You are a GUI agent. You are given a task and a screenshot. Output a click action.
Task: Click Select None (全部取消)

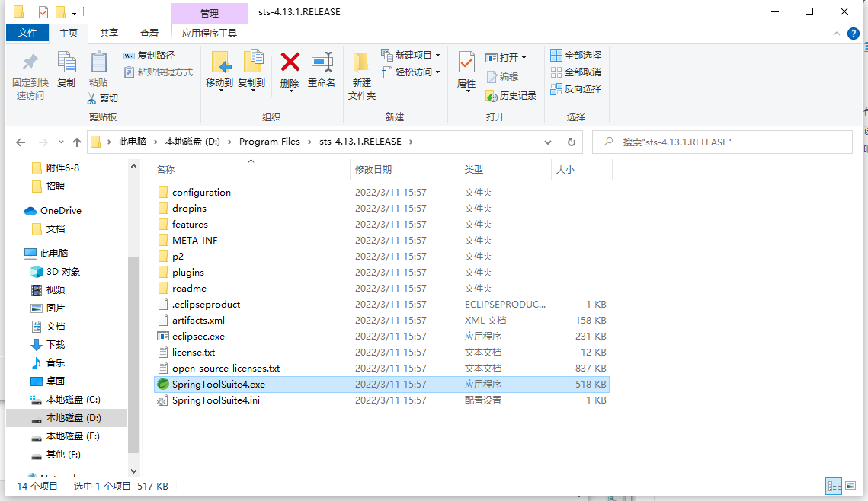point(575,72)
